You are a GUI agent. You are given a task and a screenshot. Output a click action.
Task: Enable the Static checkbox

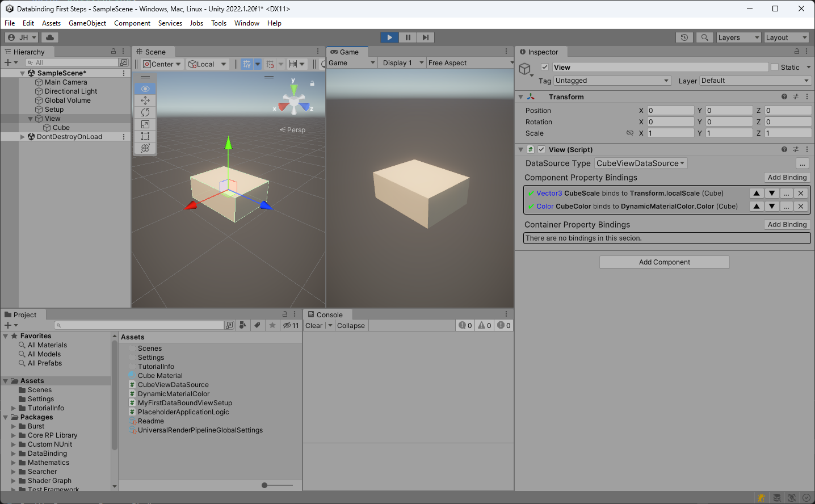[775, 67]
